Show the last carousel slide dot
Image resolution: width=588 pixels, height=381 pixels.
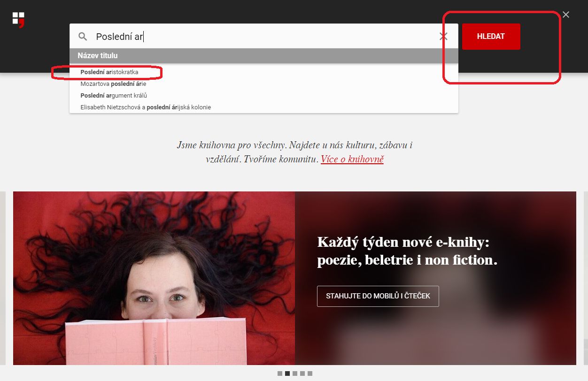pyautogui.click(x=310, y=373)
